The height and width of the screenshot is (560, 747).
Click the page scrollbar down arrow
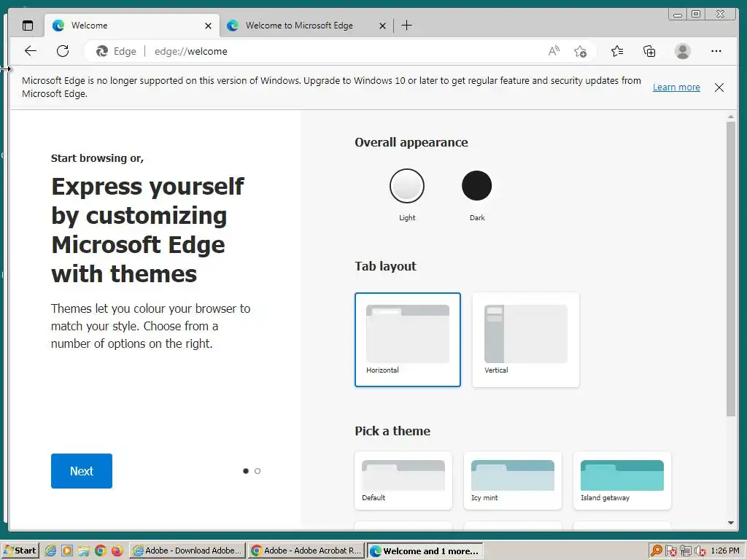tap(731, 523)
